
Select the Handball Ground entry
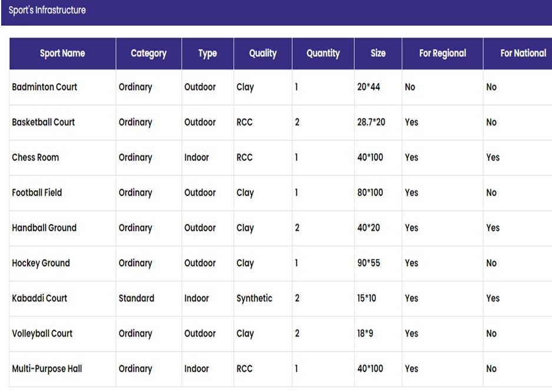[x=44, y=227]
